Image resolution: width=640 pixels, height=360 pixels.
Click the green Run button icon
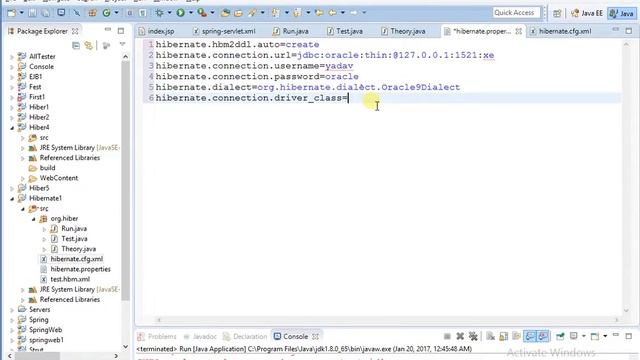click(180, 13)
